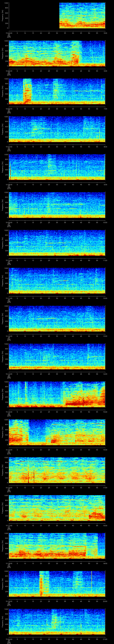Click the 7:00 end label of the 15:06 panel
The height and width of the screenshot is (644, 114).
coord(105,109)
